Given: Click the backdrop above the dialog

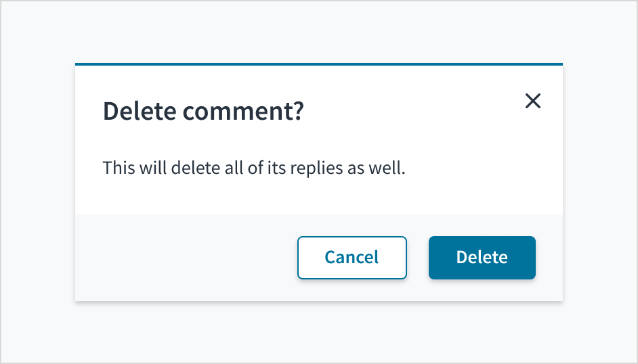Looking at the screenshot, I should point(318,32).
